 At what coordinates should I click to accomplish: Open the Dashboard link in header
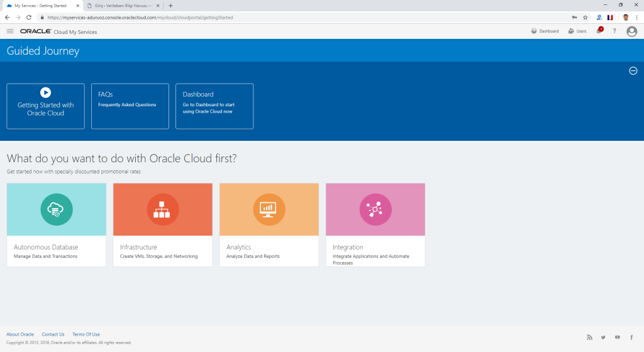545,31
